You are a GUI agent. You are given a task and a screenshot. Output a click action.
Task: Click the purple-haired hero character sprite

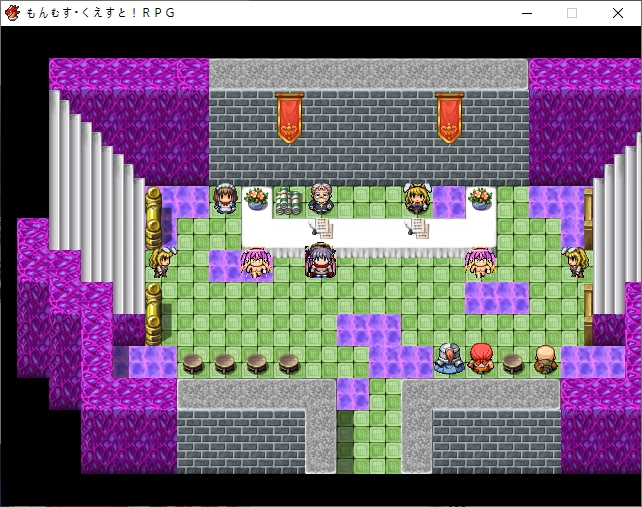pos(321,260)
